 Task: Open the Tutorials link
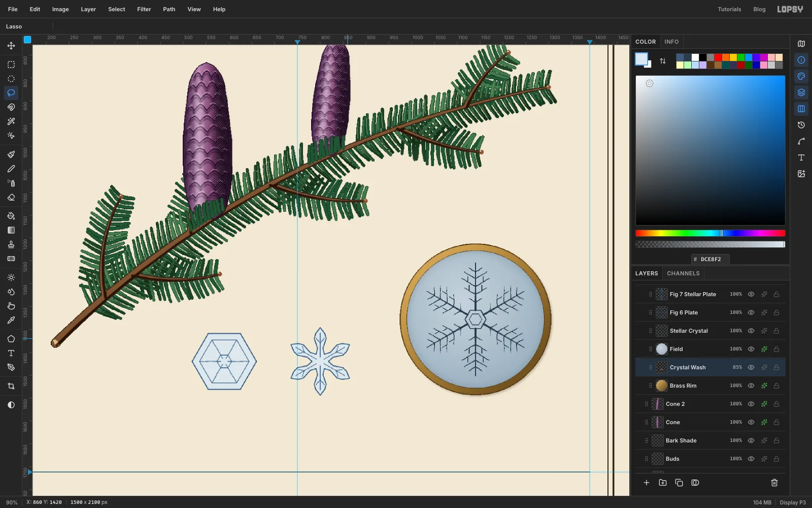tap(729, 9)
